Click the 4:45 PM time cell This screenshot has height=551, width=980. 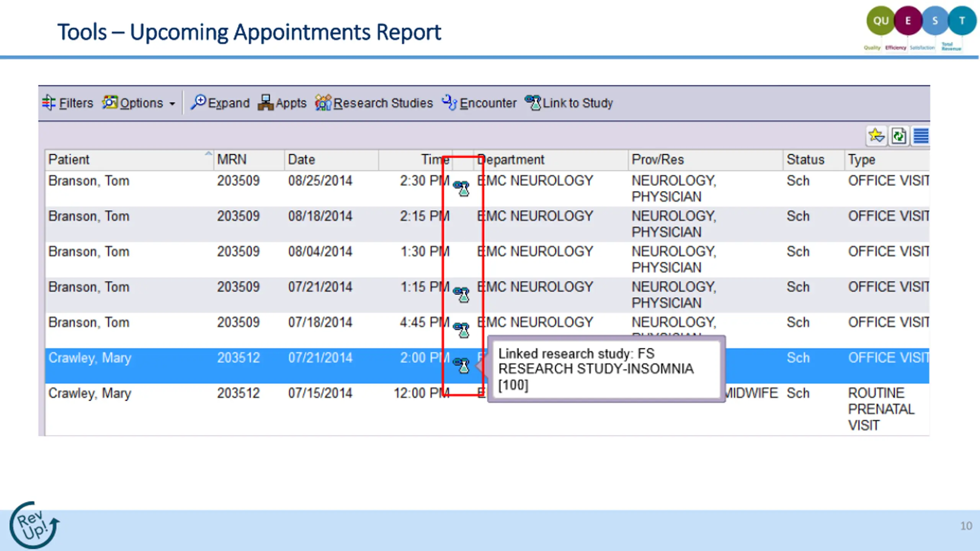(x=425, y=322)
